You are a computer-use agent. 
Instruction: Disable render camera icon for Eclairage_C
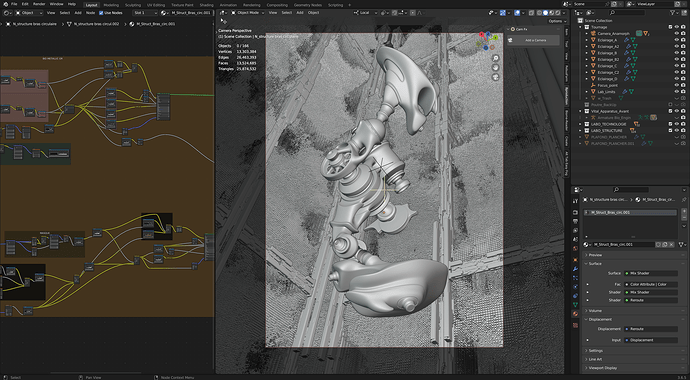pos(683,66)
